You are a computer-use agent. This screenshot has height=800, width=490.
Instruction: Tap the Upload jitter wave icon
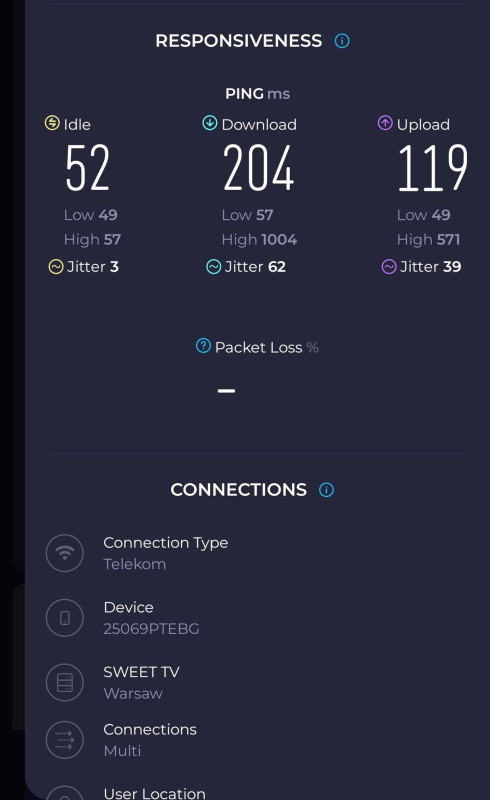coord(389,266)
